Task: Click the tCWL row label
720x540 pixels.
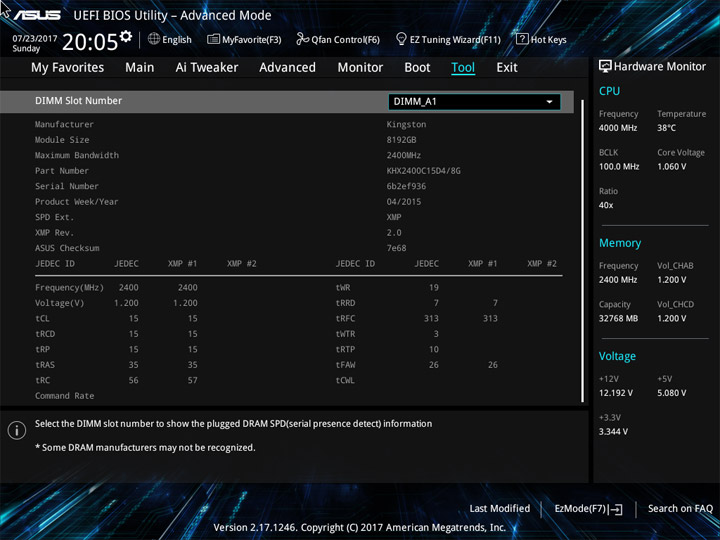Action: click(x=345, y=380)
